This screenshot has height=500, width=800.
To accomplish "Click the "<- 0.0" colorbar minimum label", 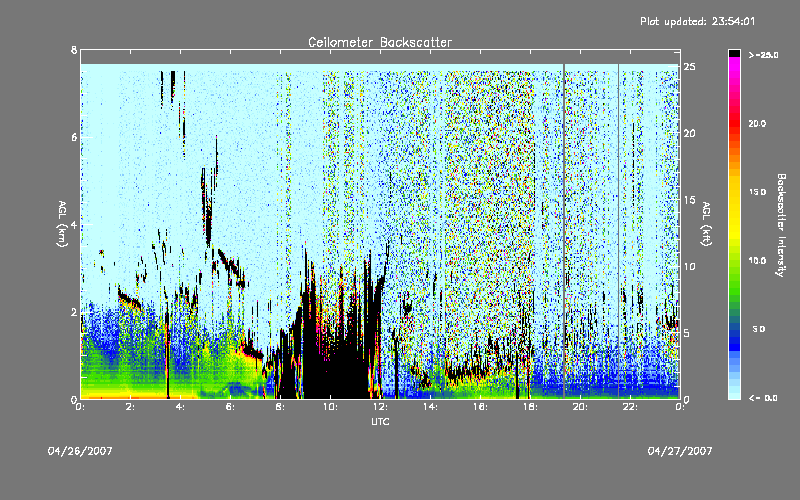I will [764, 397].
